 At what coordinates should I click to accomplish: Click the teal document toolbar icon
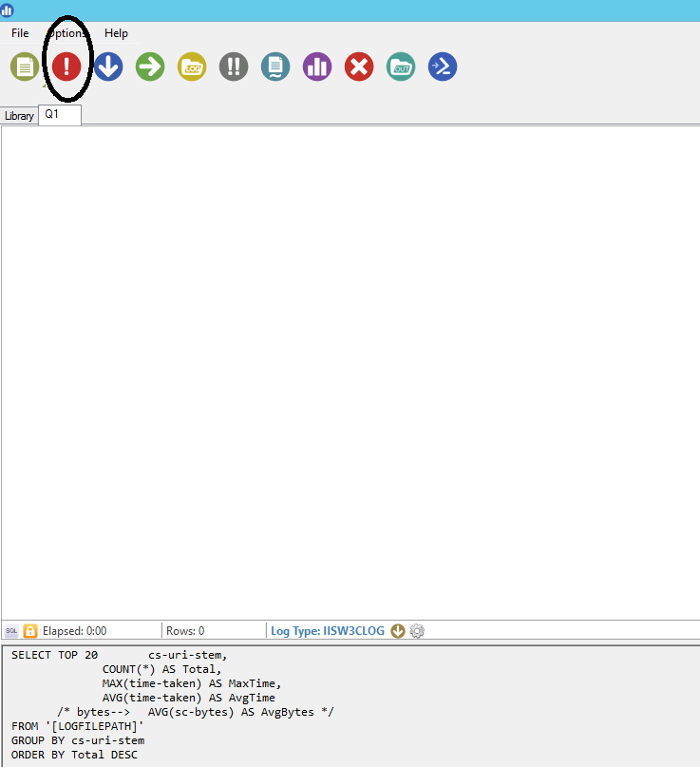(x=275, y=67)
